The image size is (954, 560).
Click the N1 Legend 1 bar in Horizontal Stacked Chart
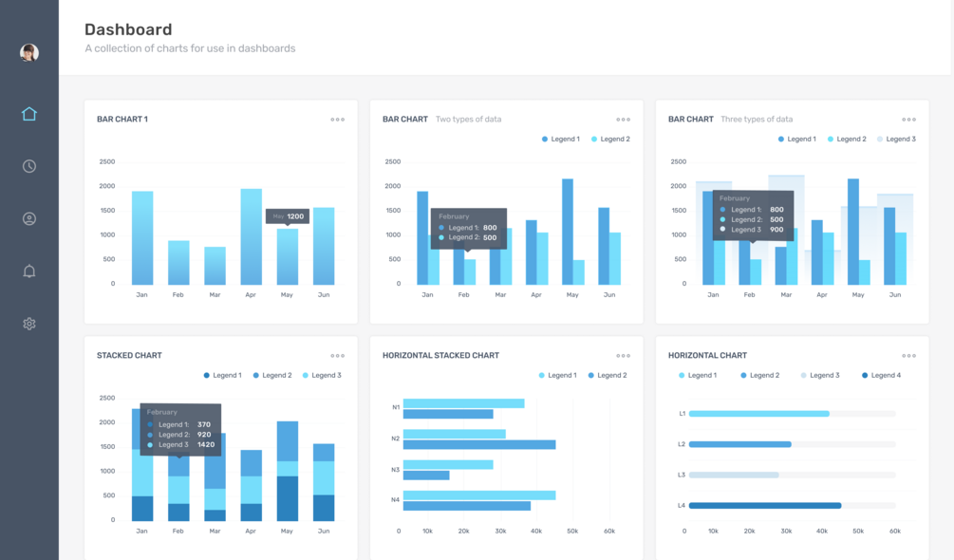463,403
